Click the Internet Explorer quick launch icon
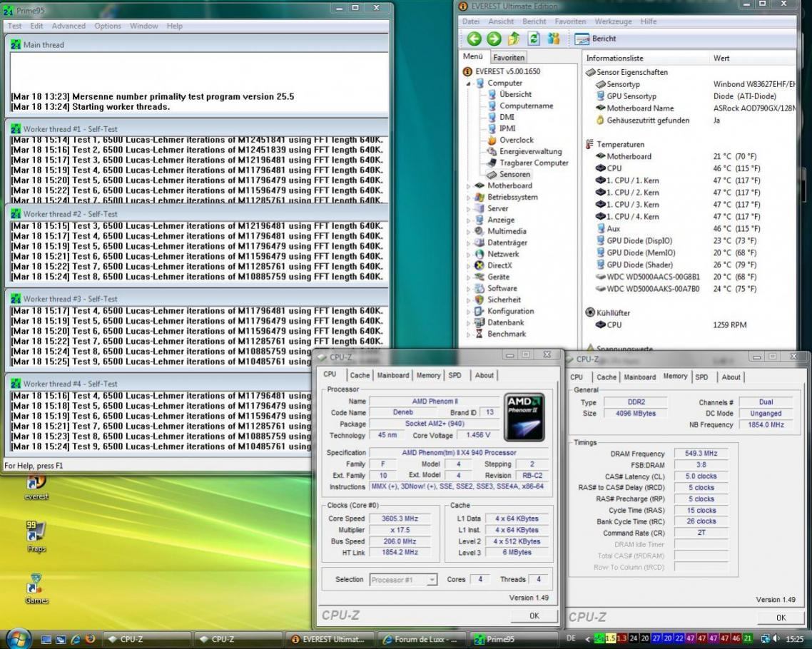Viewport: 812px width, 649px height. pos(76,640)
